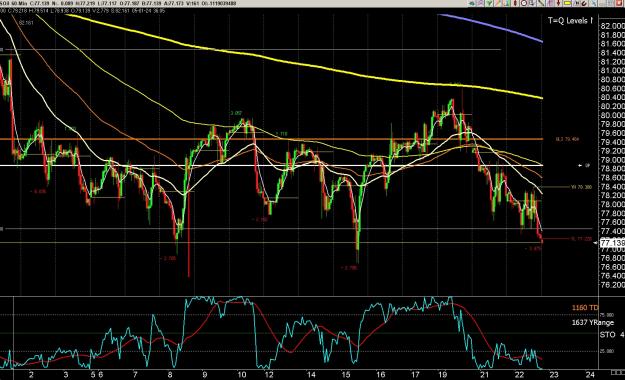Click the circle clock toolbar icon
The height and width of the screenshot is (380, 625).
click(524, 3)
